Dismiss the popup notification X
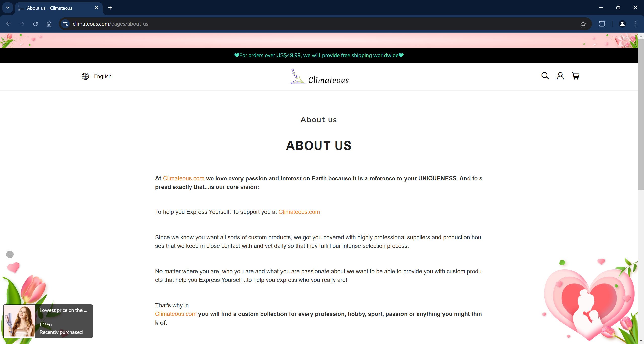 10,254
